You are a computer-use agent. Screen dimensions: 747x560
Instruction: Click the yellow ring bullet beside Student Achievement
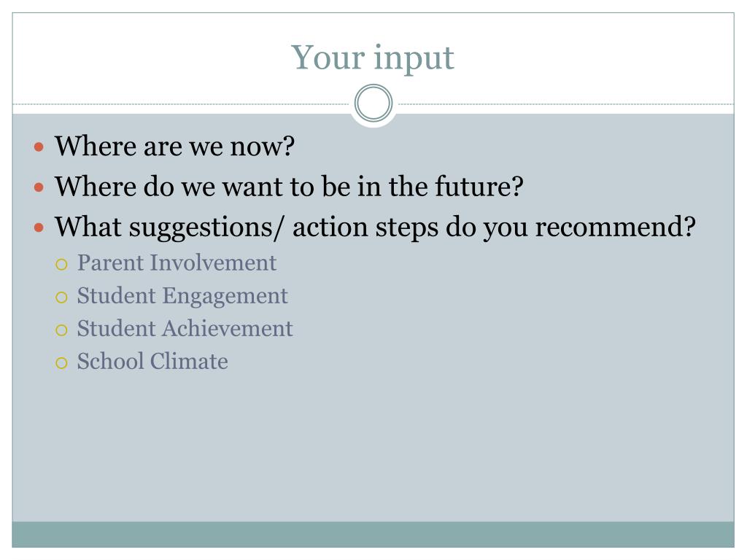point(61,330)
